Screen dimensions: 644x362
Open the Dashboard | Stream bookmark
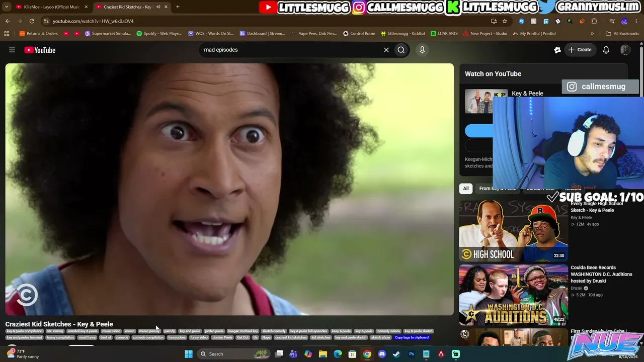(262, 34)
